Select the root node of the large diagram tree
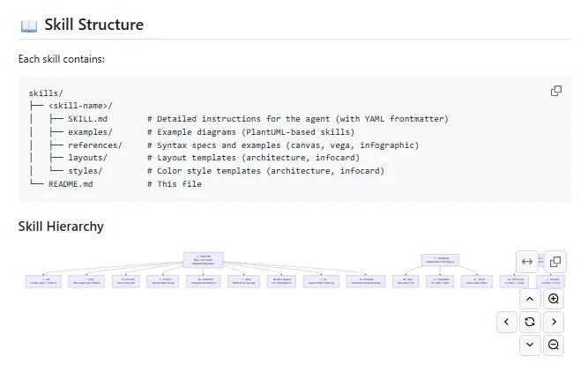The image size is (588, 379). pos(204,259)
